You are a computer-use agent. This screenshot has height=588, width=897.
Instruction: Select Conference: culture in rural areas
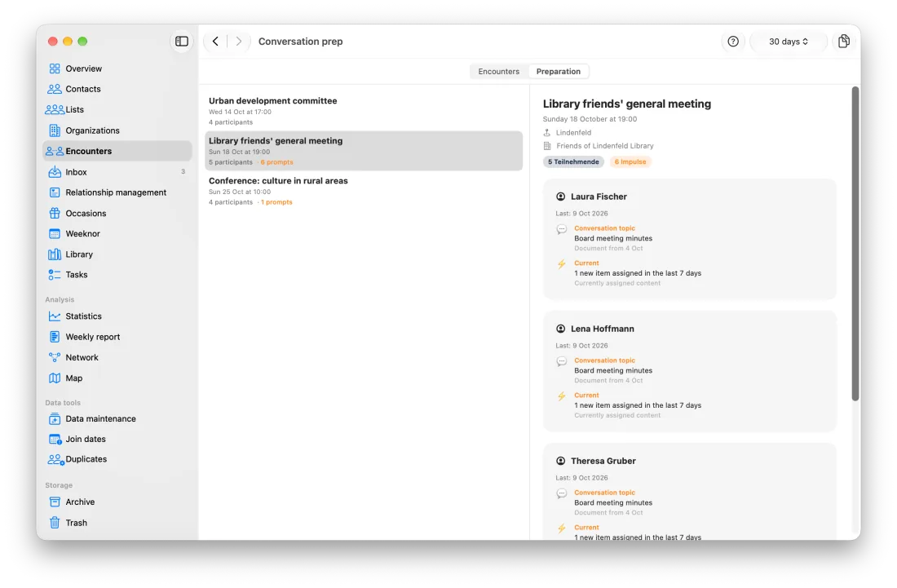tap(364, 191)
